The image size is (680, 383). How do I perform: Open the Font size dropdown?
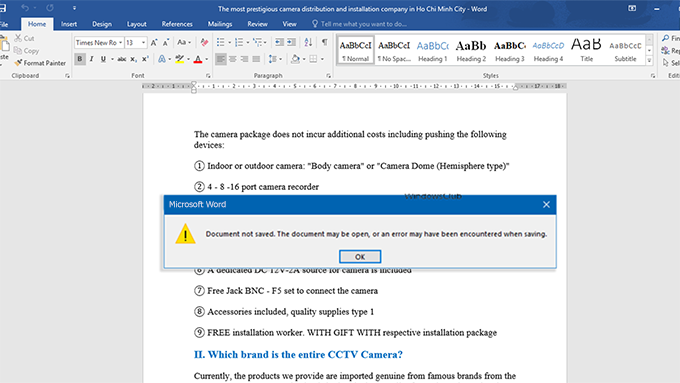pos(143,43)
